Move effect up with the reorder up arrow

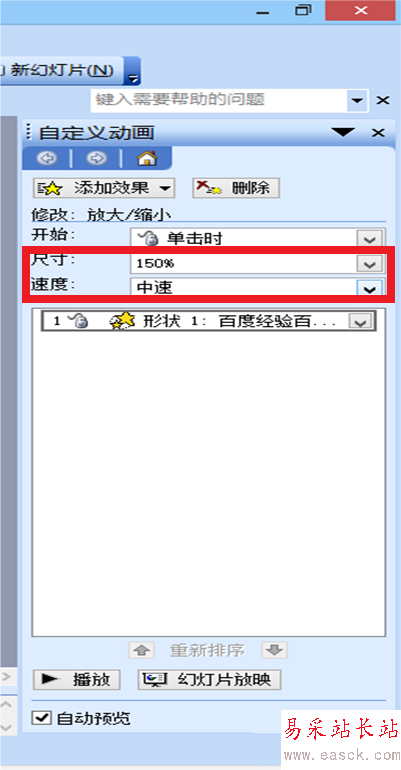[x=142, y=650]
